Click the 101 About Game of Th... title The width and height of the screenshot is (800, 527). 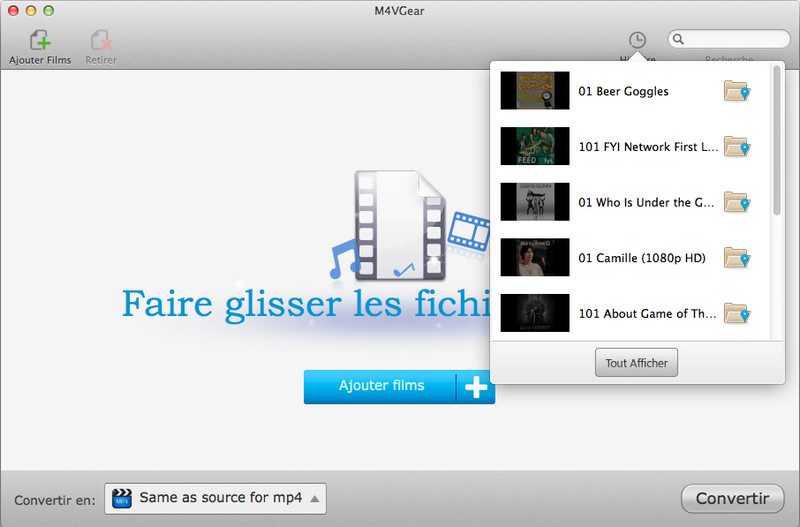(x=647, y=314)
